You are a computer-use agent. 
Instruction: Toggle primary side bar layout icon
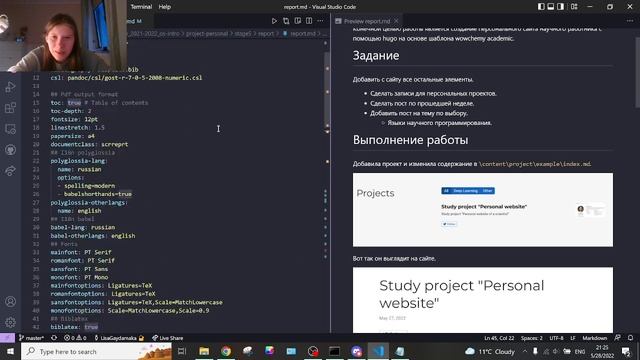pos(541,7)
